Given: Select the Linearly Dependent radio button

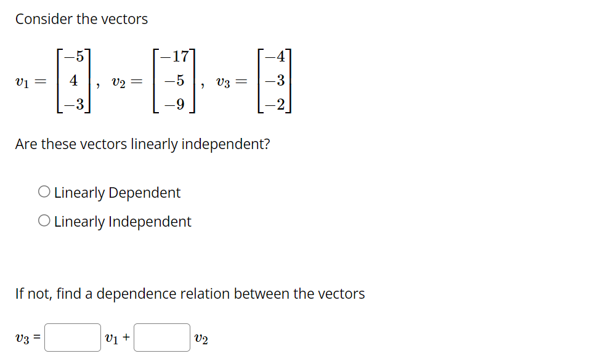Looking at the screenshot, I should (44, 192).
